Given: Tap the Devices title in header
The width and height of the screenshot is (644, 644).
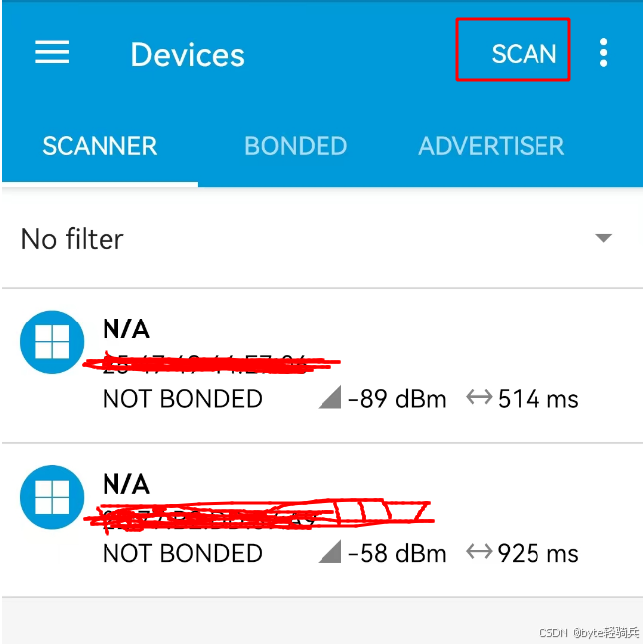Looking at the screenshot, I should point(188,54).
